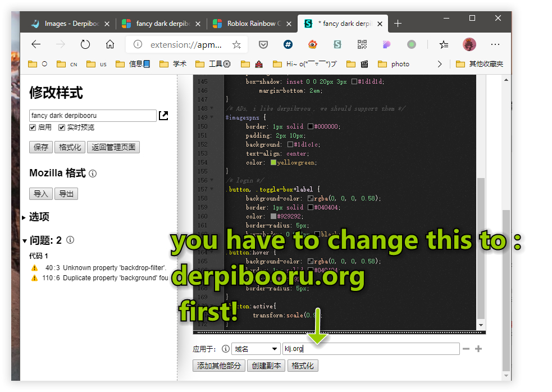Collapse the 问题 section
Image resolution: width=552 pixels, height=392 pixels.
[x=24, y=240]
